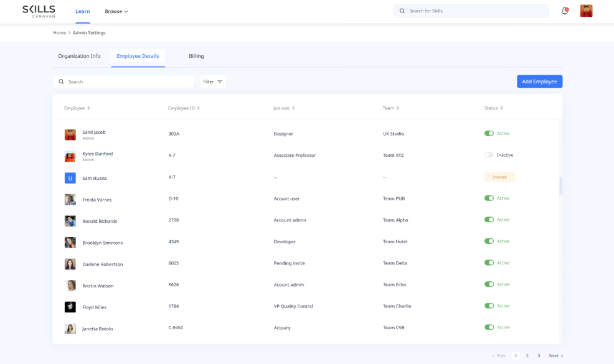Viewport: 614px width, 364px height.
Task: Click the Skills Caravan logo
Action: pos(39,11)
